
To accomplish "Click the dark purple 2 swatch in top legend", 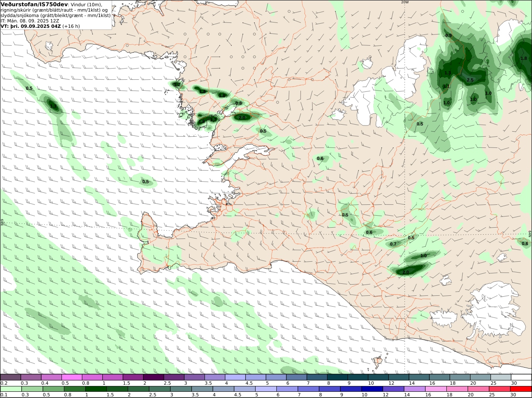I will click(153, 377).
